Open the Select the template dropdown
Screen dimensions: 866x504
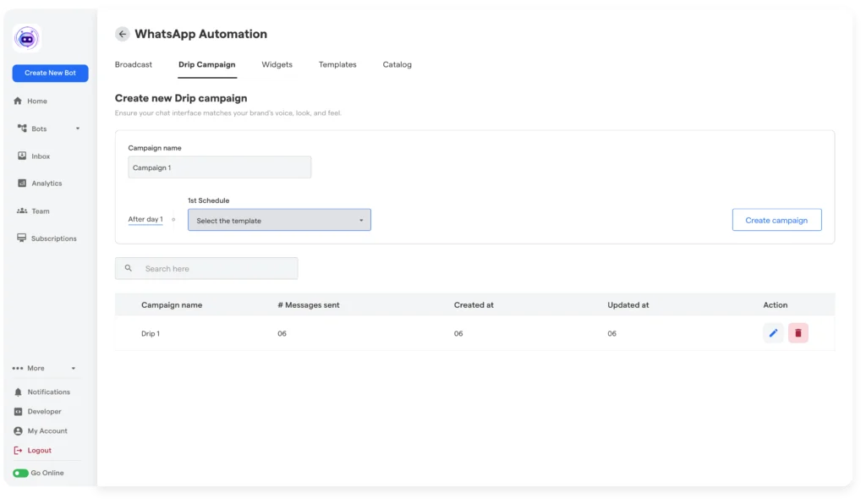[x=279, y=221]
